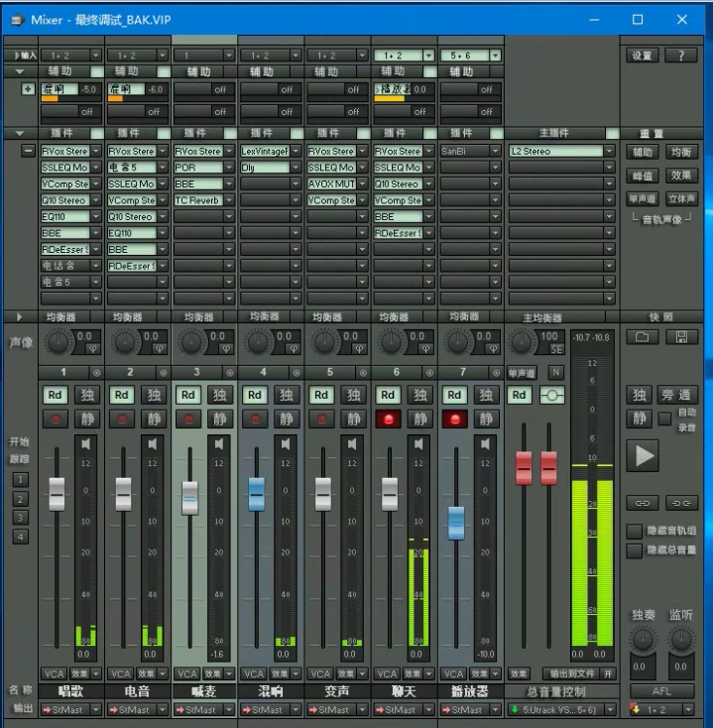The height and width of the screenshot is (728, 713).
Task: Click the 峰值 reset button
Action: click(x=642, y=176)
